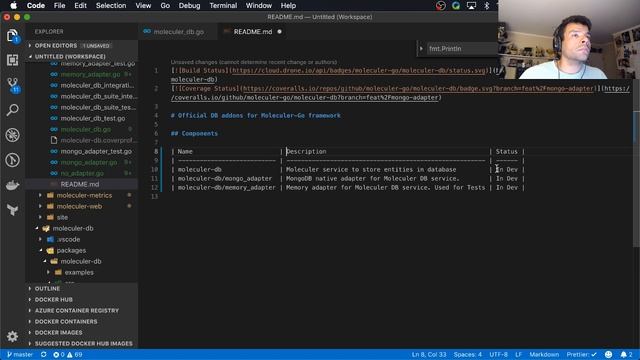
Task: Click the '# Official DB addons' heading line
Action: 256,116
